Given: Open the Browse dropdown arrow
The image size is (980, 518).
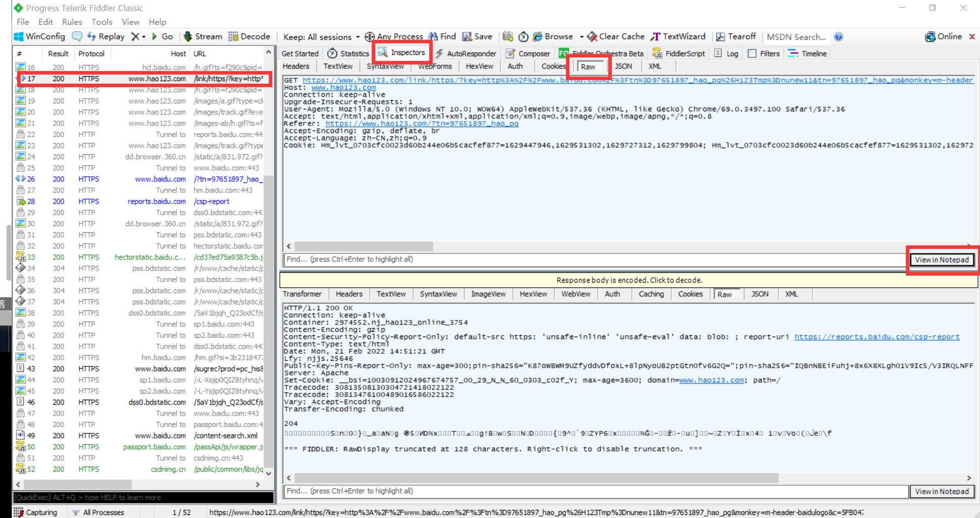Looking at the screenshot, I should tap(582, 37).
